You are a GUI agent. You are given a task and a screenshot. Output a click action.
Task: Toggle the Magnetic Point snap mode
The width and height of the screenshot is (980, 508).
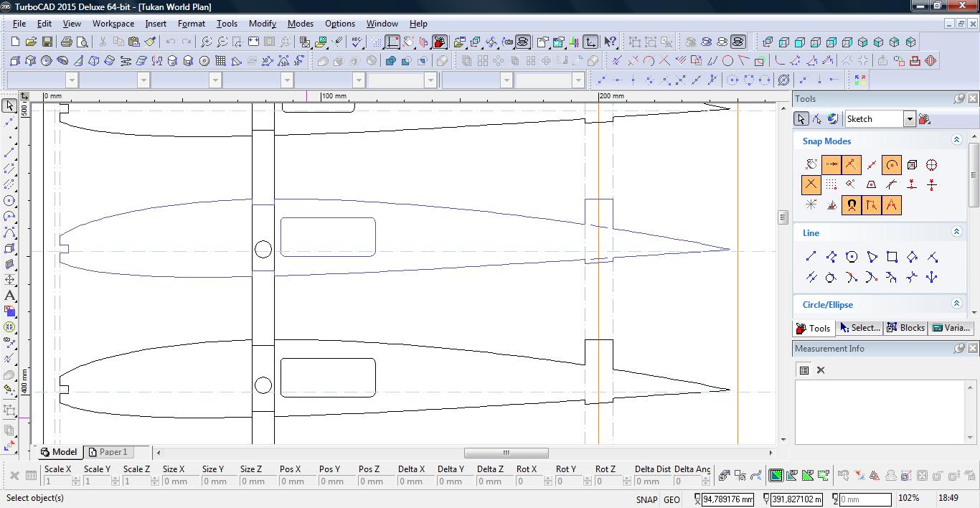pyautogui.click(x=851, y=205)
